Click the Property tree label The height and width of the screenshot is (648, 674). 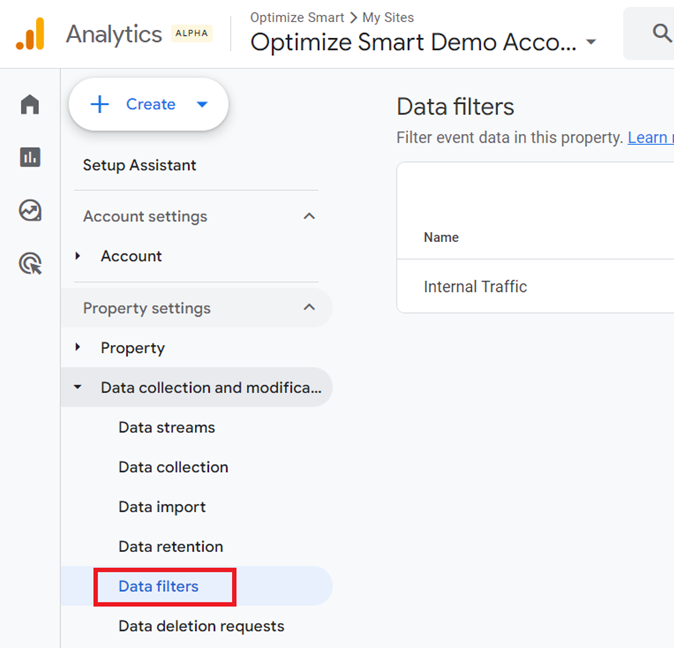click(133, 348)
